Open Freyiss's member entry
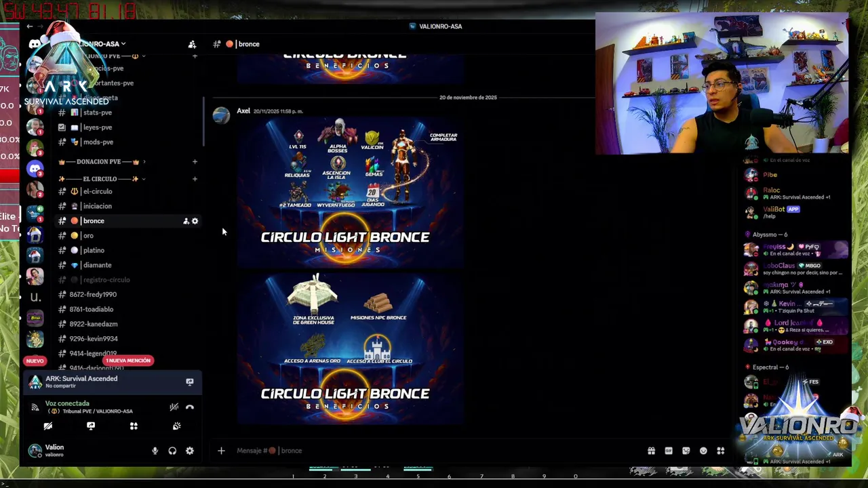This screenshot has height=488, width=868. tap(795, 250)
